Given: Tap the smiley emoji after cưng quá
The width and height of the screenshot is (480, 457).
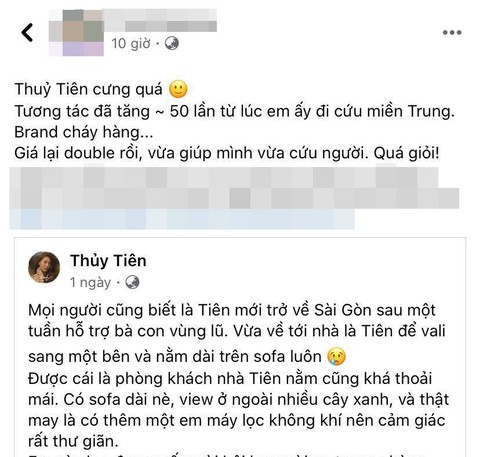Looking at the screenshot, I should 178,89.
